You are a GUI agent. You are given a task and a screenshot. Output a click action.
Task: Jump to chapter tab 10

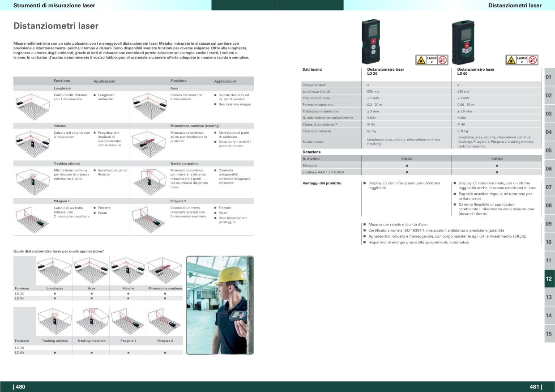(549, 242)
